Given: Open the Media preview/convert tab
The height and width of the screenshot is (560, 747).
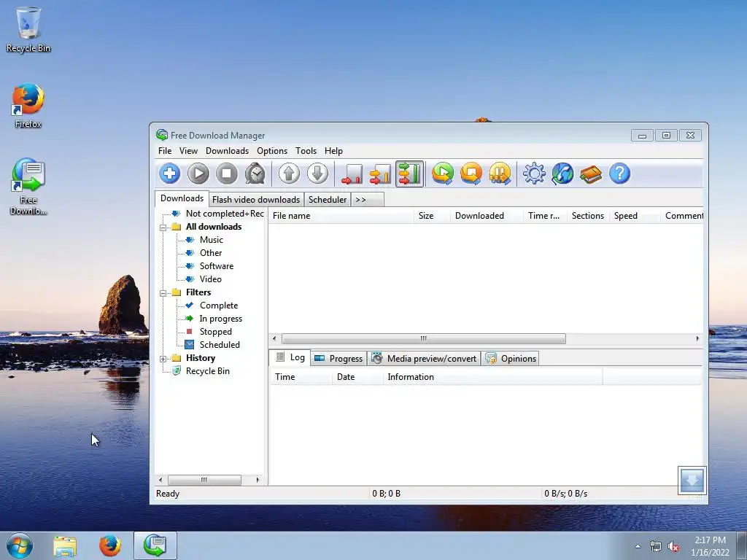Looking at the screenshot, I should pyautogui.click(x=424, y=359).
